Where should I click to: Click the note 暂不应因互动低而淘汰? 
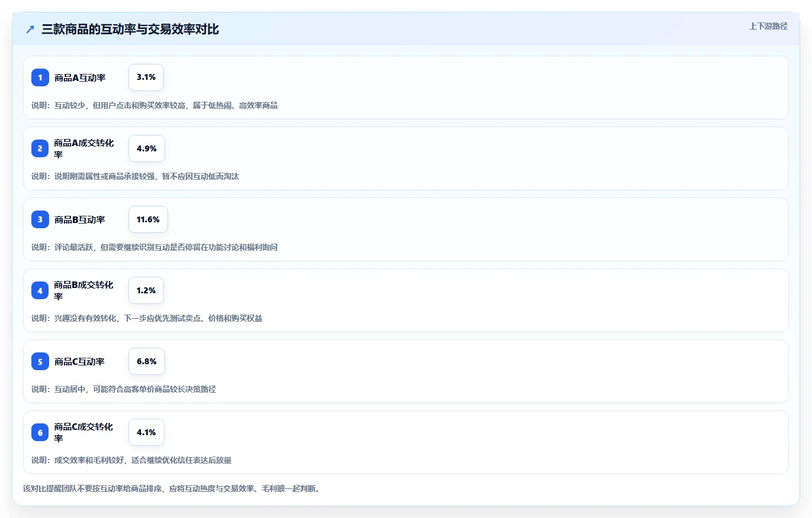135,176
